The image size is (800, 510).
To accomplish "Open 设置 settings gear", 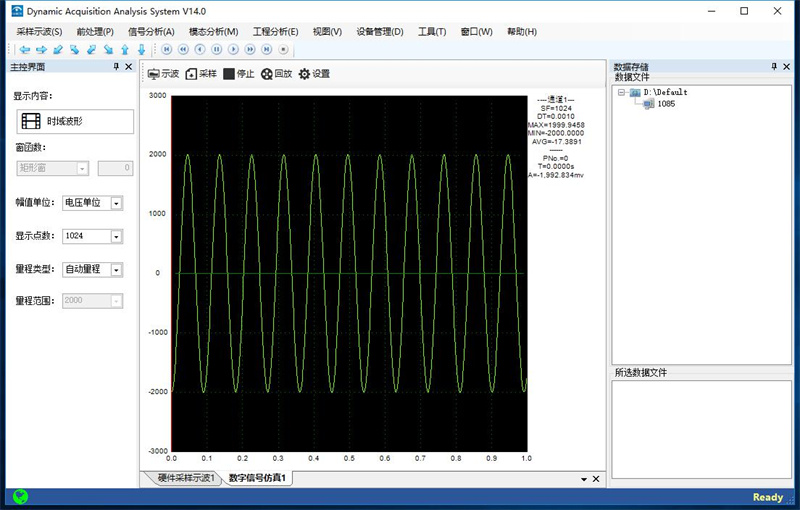I will pos(314,74).
